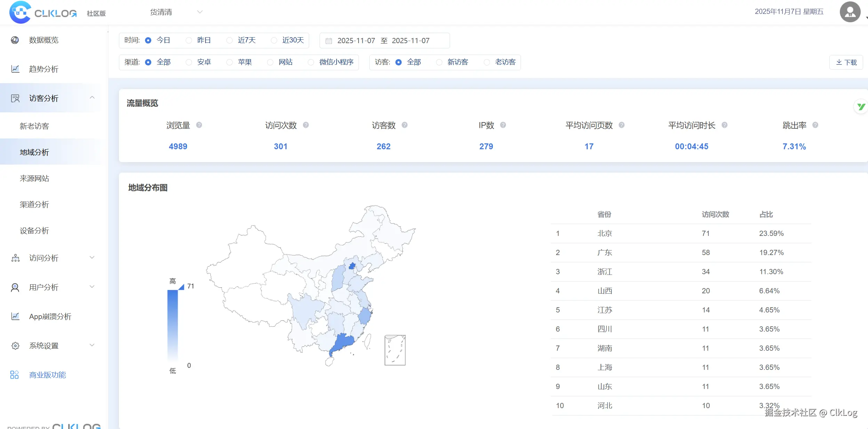
Task: Open 趋势分析 in sidebar
Action: [43, 69]
